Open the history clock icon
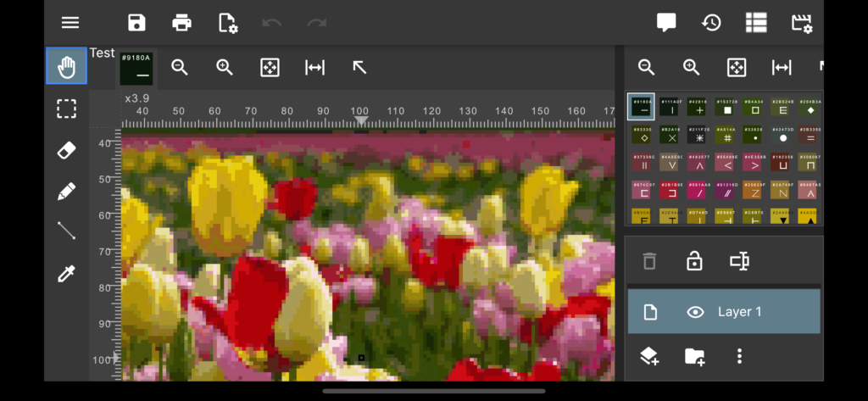Screen dimensions: 868x401 [711, 23]
